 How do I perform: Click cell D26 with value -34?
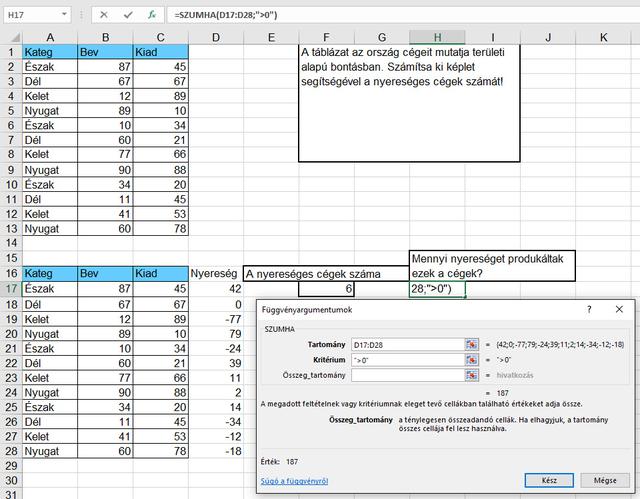(216, 422)
